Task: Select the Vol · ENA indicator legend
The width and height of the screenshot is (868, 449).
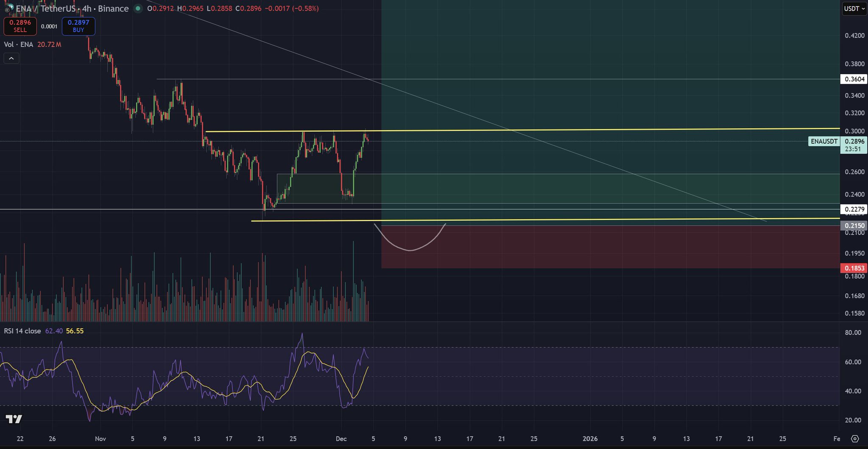Action: tap(19, 44)
